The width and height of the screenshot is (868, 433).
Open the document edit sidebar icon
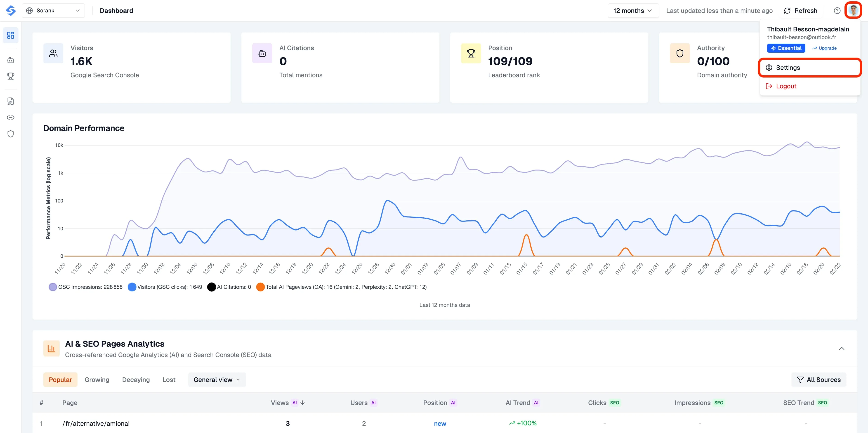10,101
